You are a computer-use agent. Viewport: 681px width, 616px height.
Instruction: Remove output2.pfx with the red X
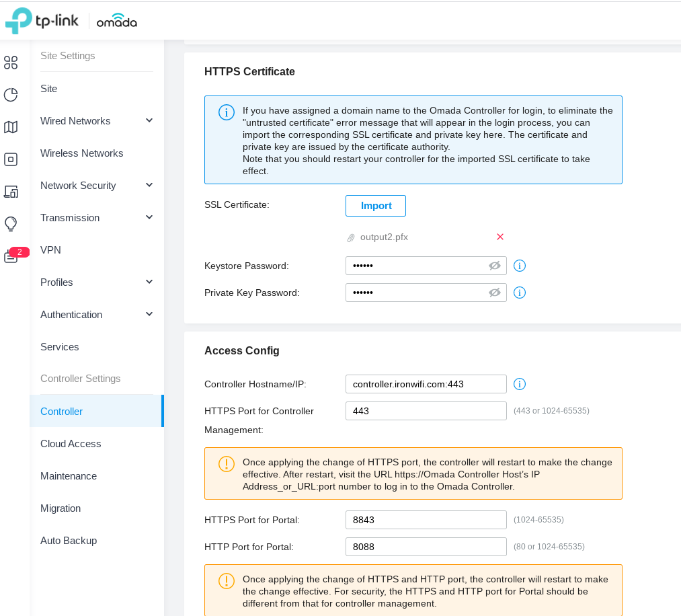[x=499, y=237]
